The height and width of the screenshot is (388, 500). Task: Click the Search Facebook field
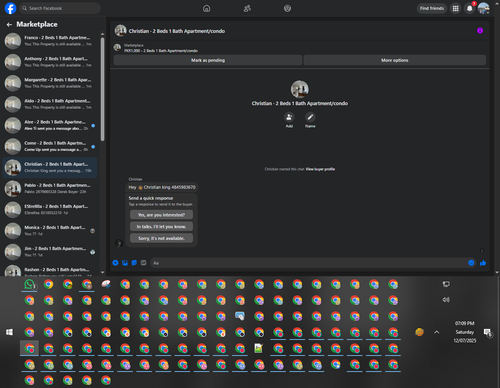click(60, 8)
